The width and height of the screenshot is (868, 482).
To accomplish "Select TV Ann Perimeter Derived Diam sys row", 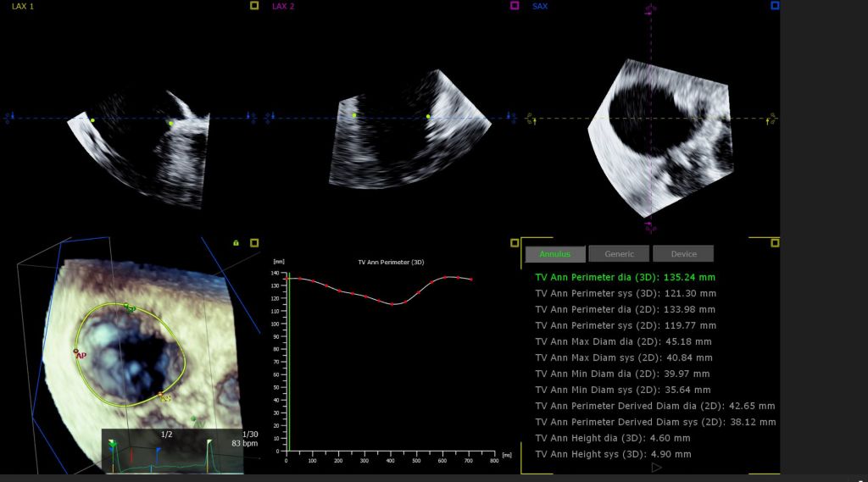I will (x=655, y=422).
